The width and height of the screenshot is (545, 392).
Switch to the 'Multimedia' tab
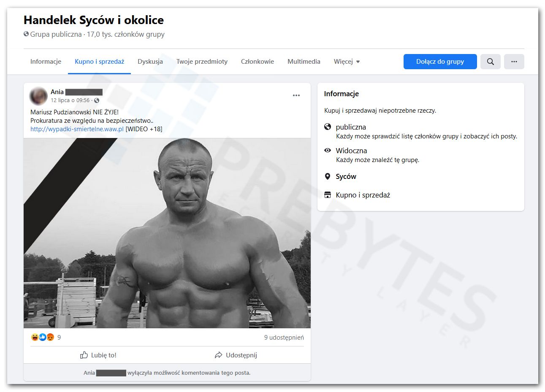(304, 62)
